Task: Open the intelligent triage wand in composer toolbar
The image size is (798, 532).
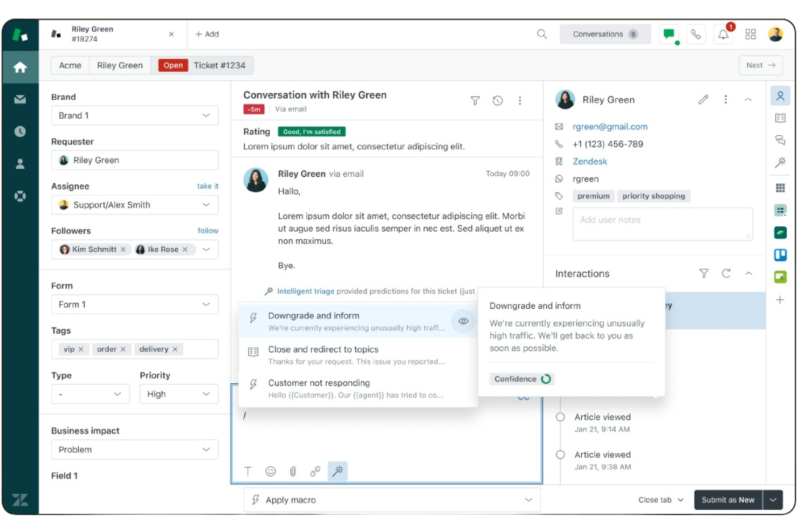Action: [338, 471]
